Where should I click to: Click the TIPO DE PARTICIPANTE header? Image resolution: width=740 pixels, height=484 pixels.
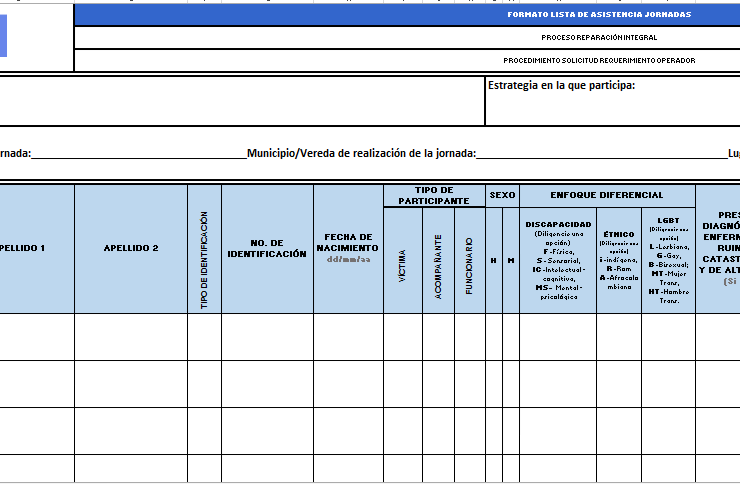[x=434, y=195]
